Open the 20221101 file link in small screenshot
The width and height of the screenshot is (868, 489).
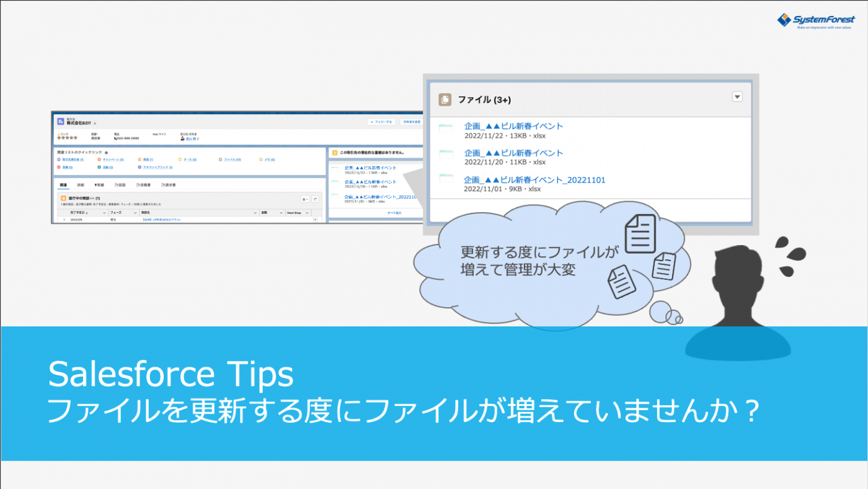380,197
